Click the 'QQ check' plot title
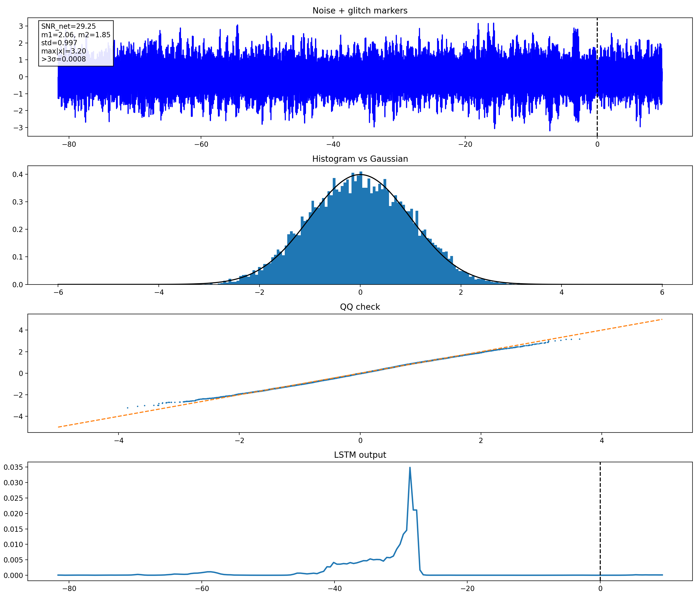 [x=360, y=307]
